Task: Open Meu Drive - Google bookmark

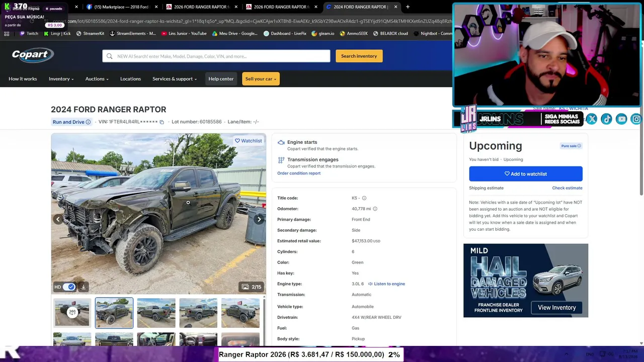Action: click(x=234, y=34)
